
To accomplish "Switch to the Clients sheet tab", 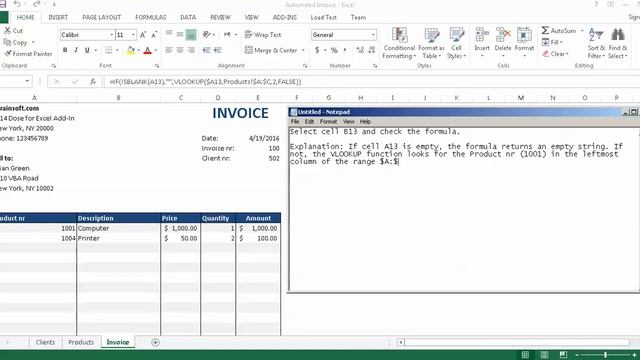I will (45, 342).
